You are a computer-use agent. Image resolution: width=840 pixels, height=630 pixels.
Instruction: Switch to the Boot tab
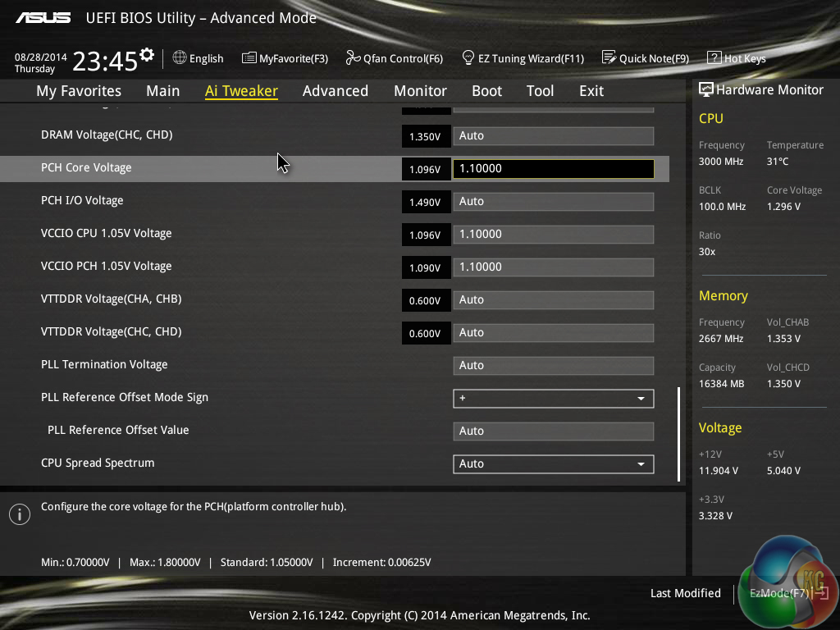486,90
